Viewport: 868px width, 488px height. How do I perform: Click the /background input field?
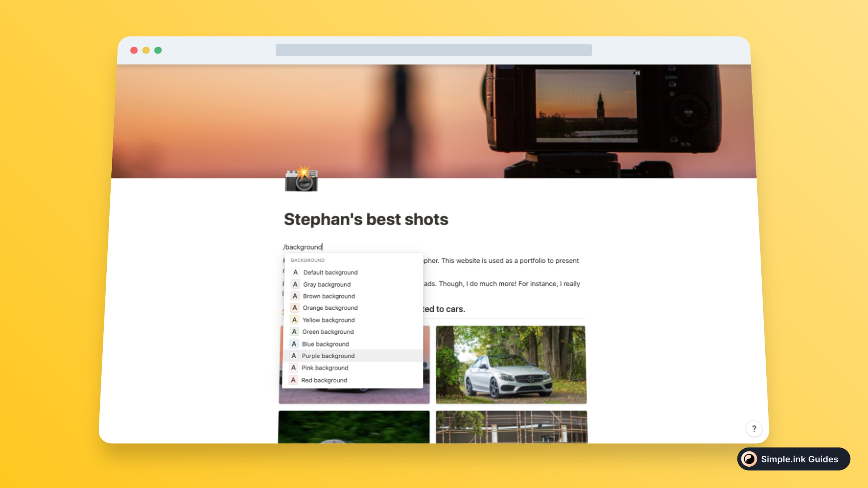tap(303, 247)
